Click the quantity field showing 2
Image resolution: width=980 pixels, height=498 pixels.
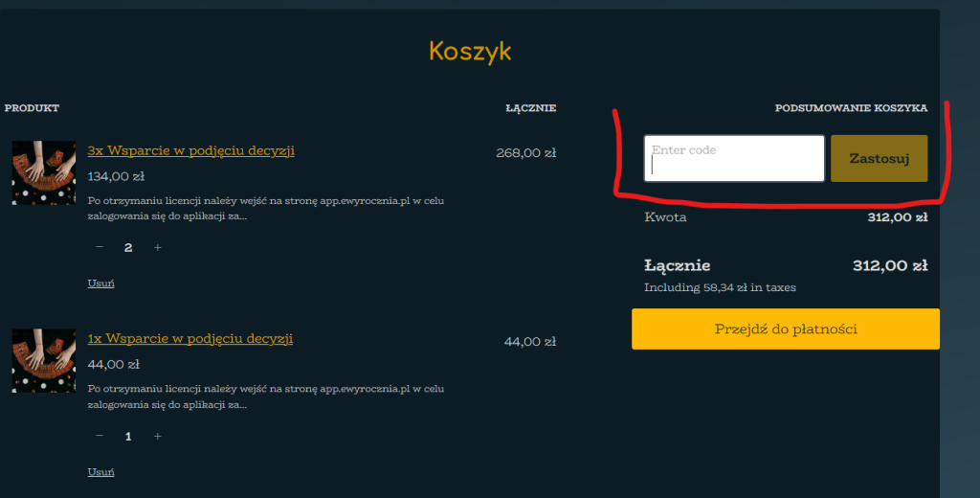[128, 247]
